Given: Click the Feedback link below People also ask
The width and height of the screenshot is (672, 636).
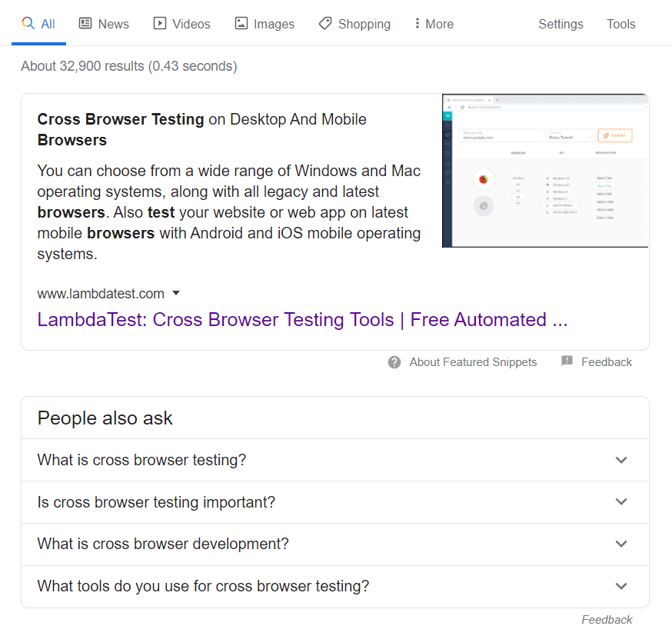Looking at the screenshot, I should pyautogui.click(x=607, y=619).
